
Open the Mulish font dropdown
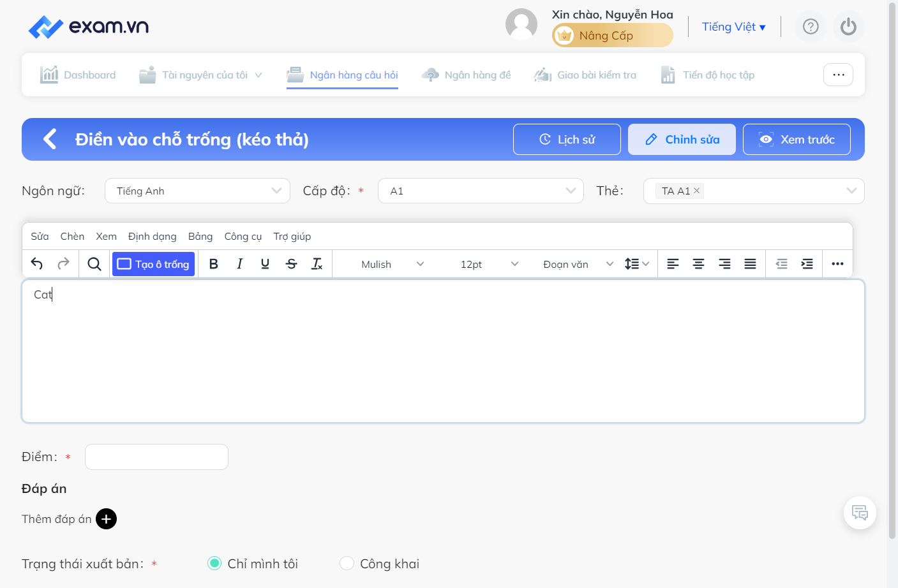pos(391,264)
